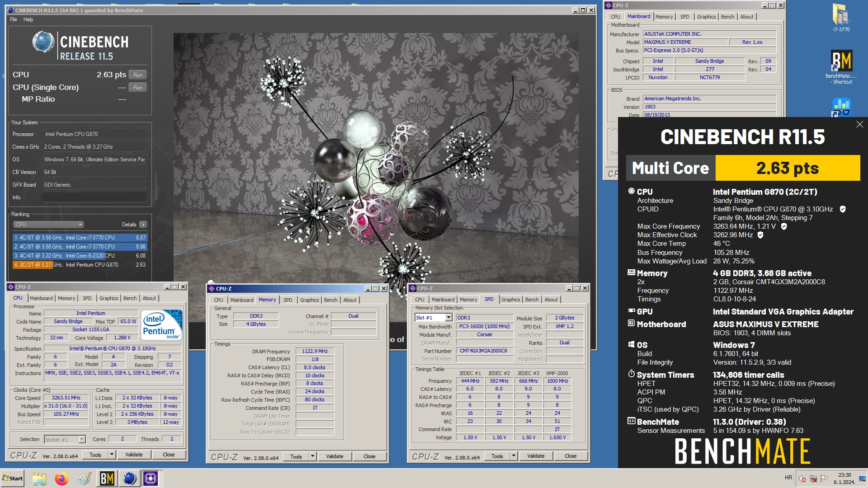Open the CPU ranking type dropdown in Cinebench
Image resolution: width=868 pixels, height=488 pixels.
(x=48, y=225)
